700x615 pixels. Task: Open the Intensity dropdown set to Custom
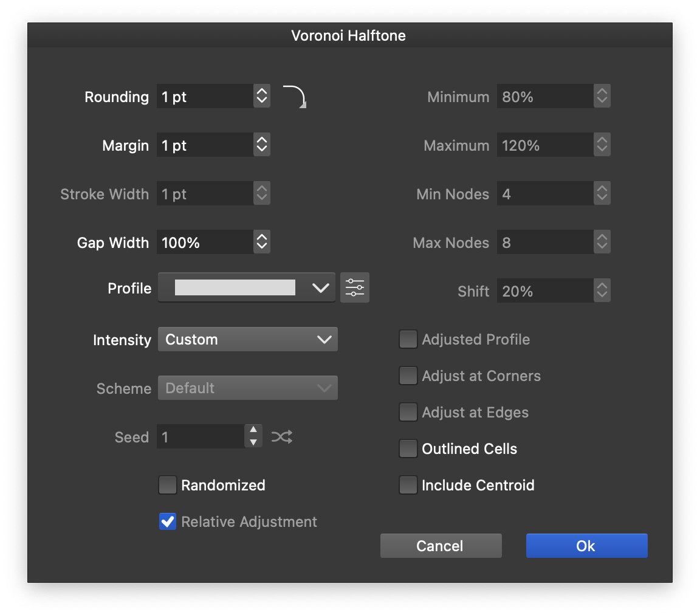click(247, 340)
